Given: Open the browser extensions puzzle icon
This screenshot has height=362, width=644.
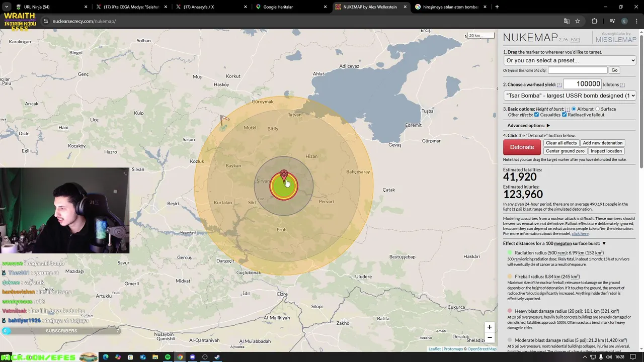Looking at the screenshot, I should click(595, 21).
